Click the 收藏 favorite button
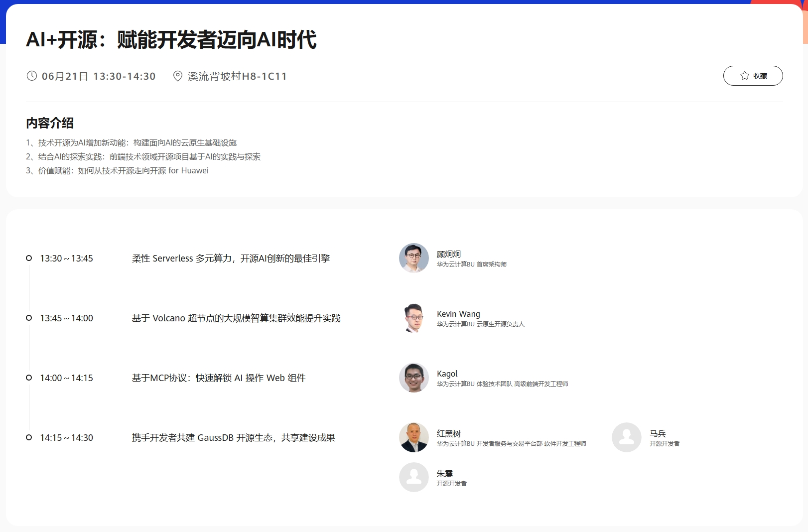The image size is (808, 532). [753, 76]
